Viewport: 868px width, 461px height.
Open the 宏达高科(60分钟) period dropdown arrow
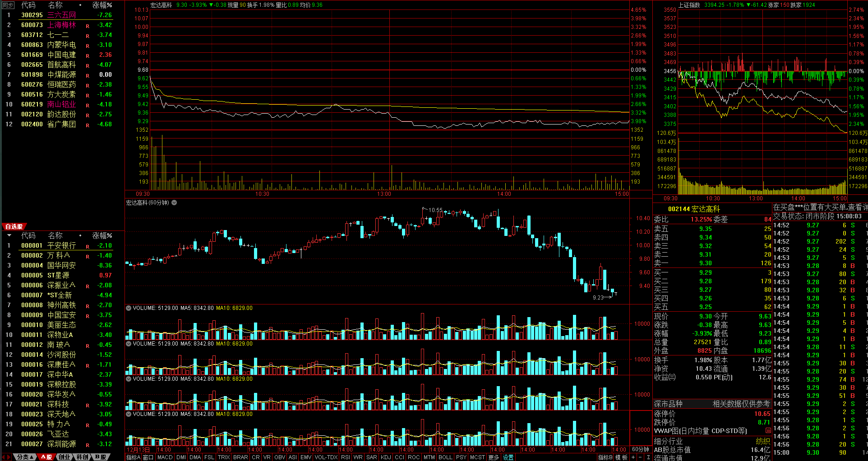[174, 203]
